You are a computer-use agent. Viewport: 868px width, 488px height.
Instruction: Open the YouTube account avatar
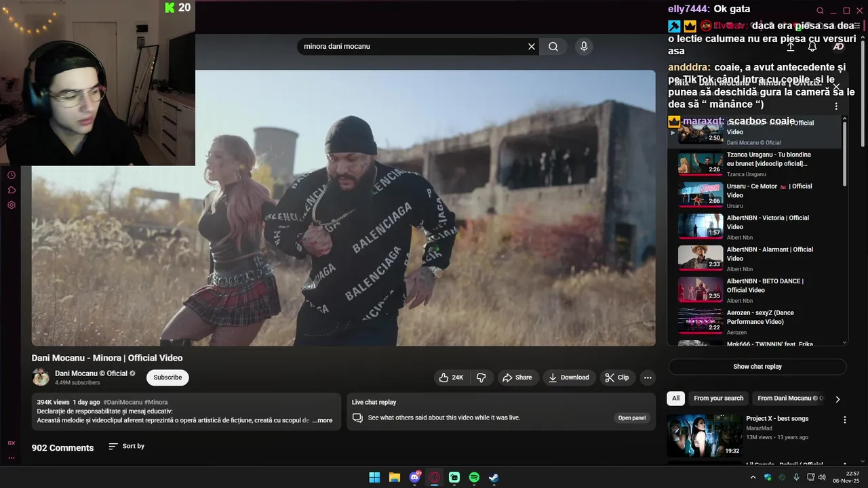pos(838,47)
